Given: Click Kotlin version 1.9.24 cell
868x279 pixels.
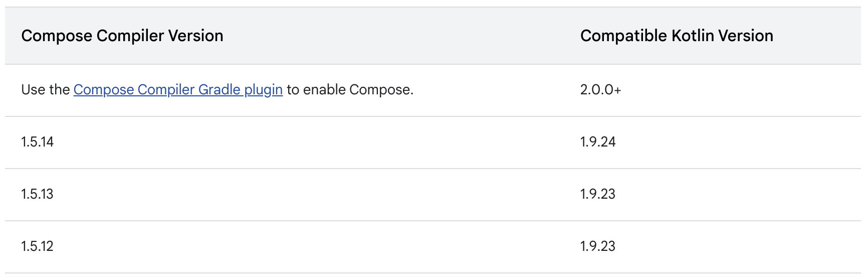Looking at the screenshot, I should (x=598, y=142).
